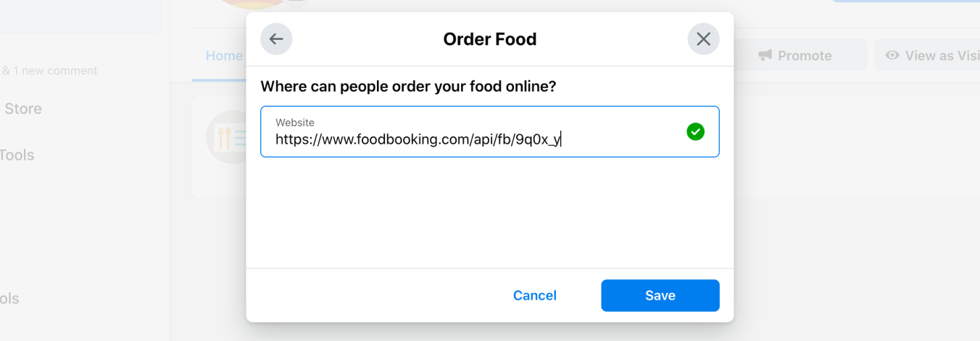
Task: Click the foodbooking URL text in field
Action: [x=418, y=139]
